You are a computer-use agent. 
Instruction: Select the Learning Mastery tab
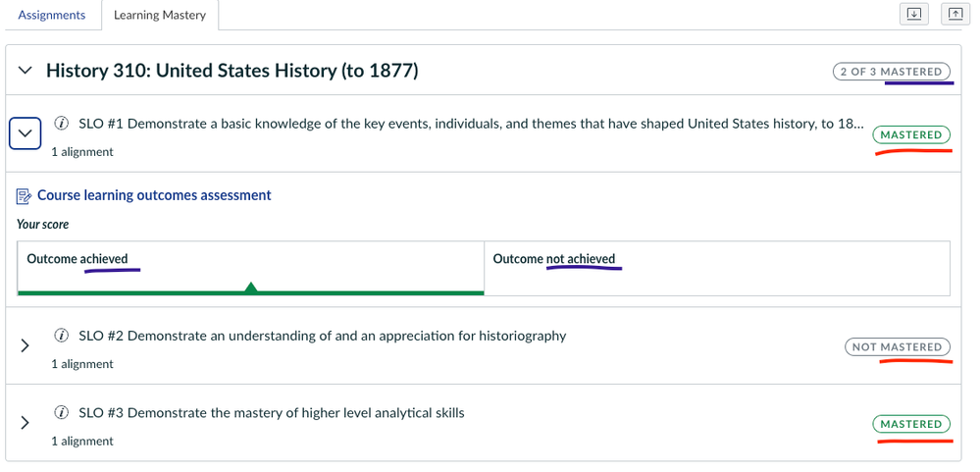point(160,15)
